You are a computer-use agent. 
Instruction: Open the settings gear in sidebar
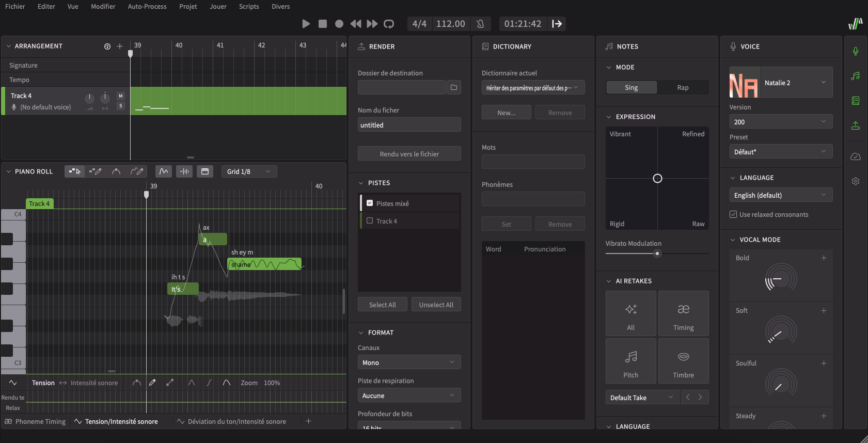pyautogui.click(x=856, y=181)
